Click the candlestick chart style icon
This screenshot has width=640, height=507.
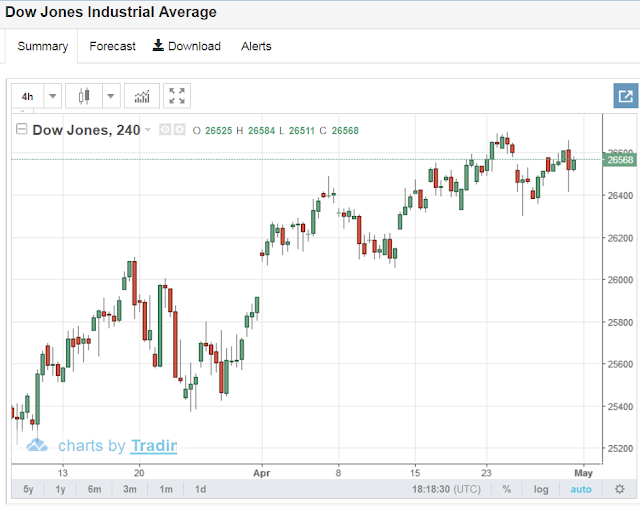coord(84,96)
